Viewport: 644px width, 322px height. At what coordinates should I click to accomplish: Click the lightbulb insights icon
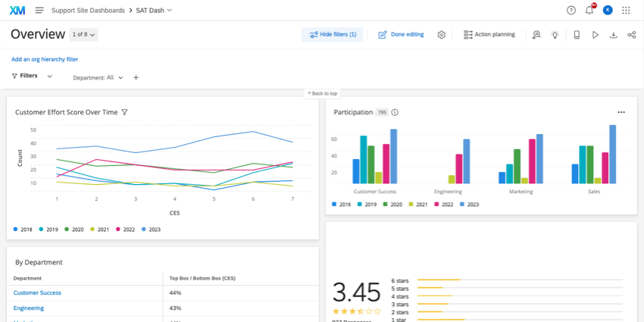click(555, 35)
